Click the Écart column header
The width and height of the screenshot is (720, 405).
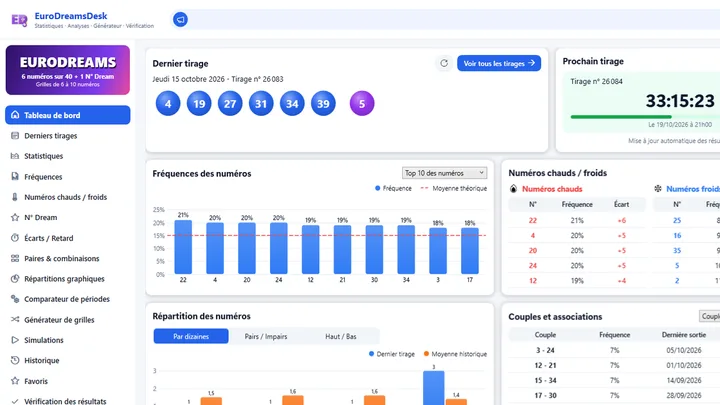pos(621,204)
